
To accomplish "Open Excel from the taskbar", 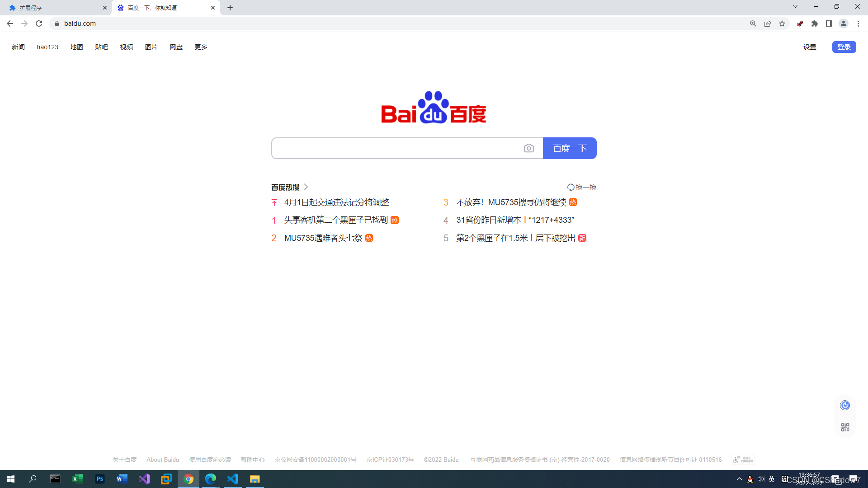I will (78, 479).
